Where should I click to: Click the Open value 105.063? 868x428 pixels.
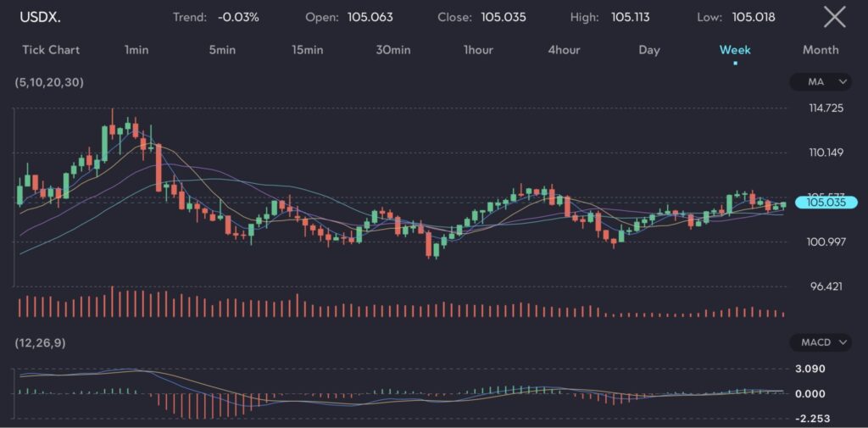pyautogui.click(x=370, y=17)
